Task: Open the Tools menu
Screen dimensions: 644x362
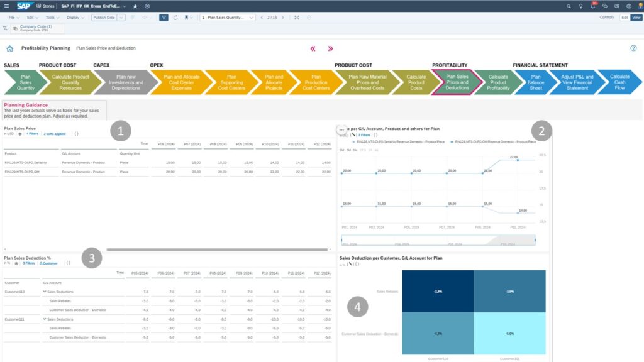Action: click(x=52, y=18)
